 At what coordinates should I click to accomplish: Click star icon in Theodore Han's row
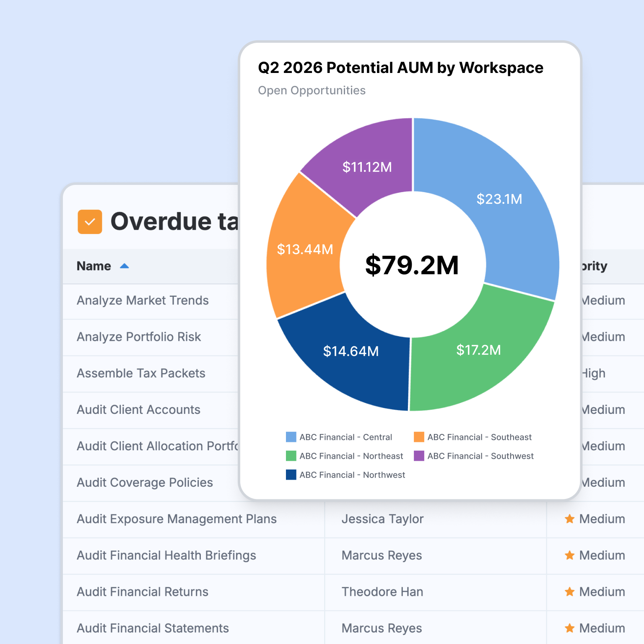(x=569, y=592)
